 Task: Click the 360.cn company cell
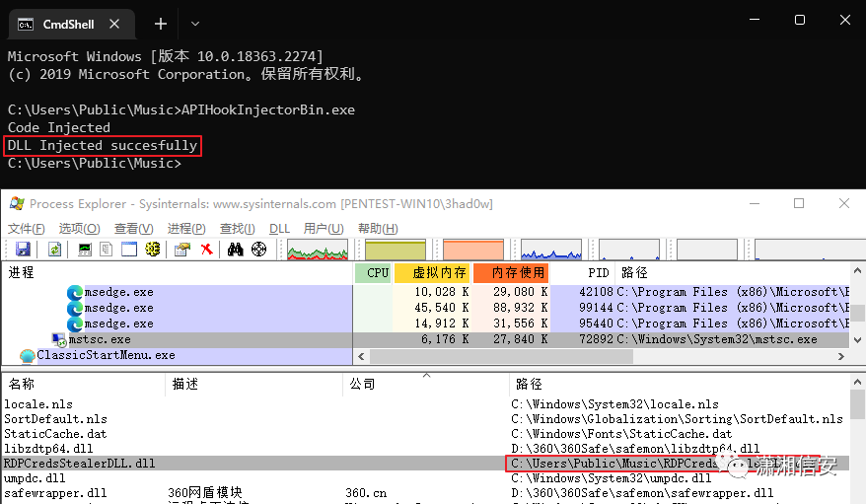[366, 493]
